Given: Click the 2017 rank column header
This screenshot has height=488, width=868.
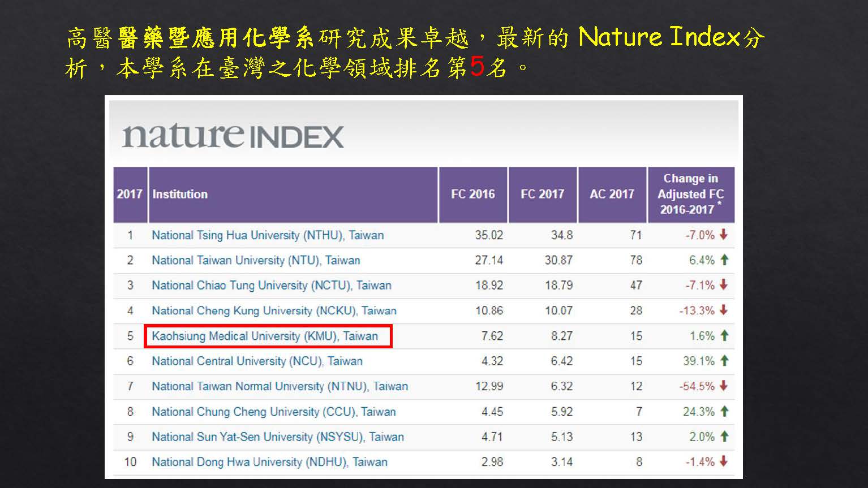Looking at the screenshot, I should (x=130, y=194).
